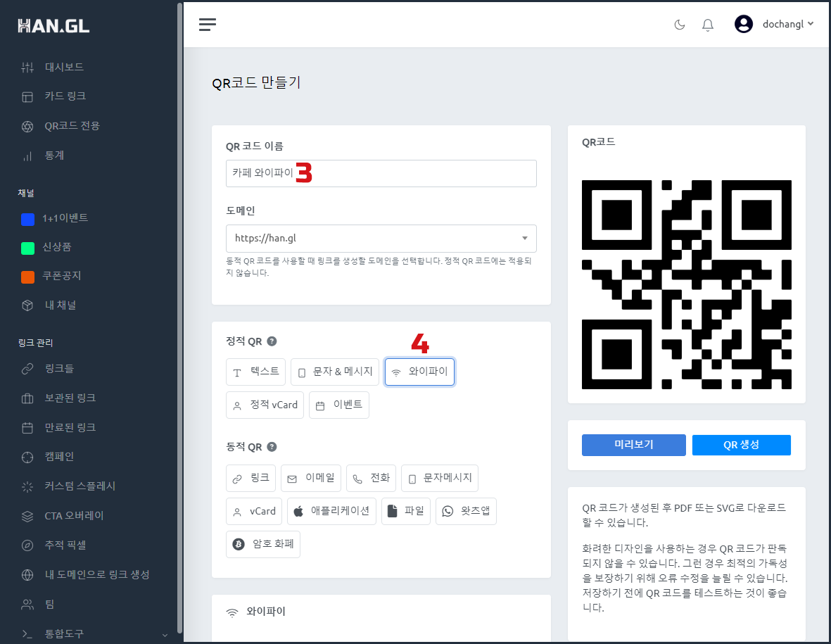Click the 내 도메인으로 링크 생성 globe icon

[x=27, y=575]
